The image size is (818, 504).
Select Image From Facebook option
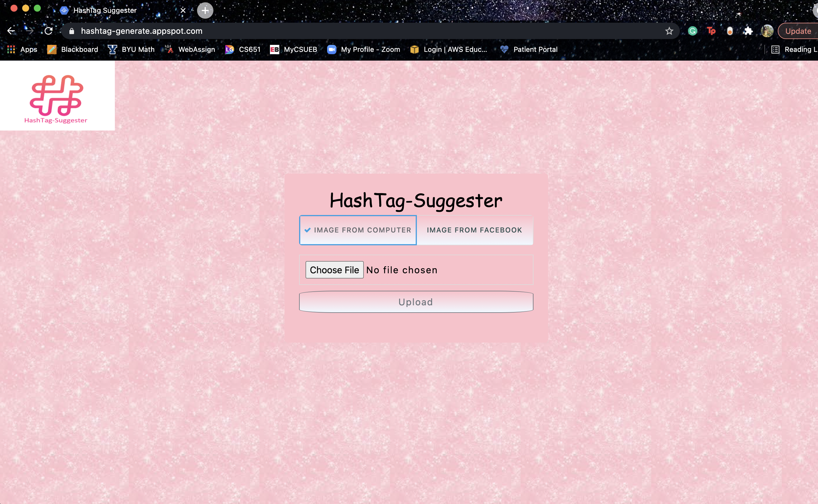pyautogui.click(x=475, y=230)
